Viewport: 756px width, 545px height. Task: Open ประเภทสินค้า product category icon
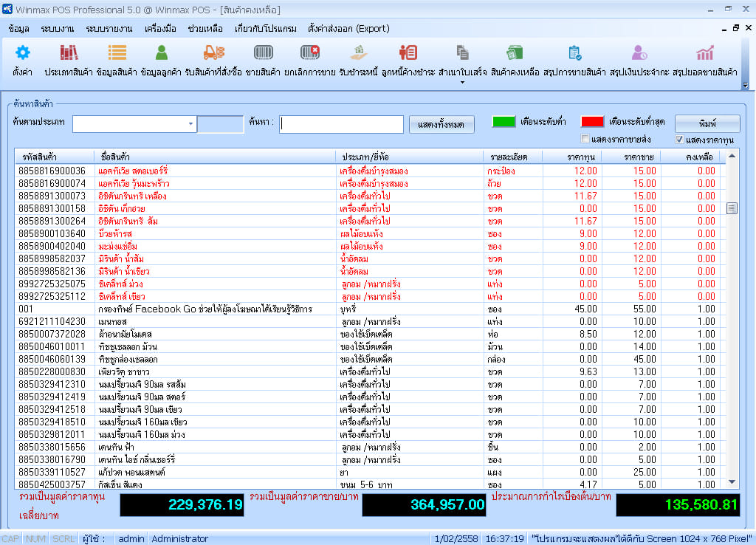point(69,52)
